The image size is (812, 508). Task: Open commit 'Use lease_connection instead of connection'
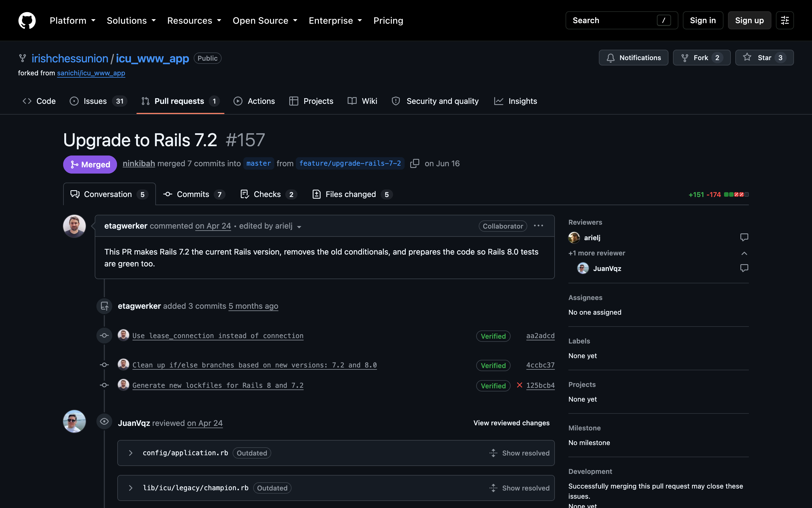(218, 336)
